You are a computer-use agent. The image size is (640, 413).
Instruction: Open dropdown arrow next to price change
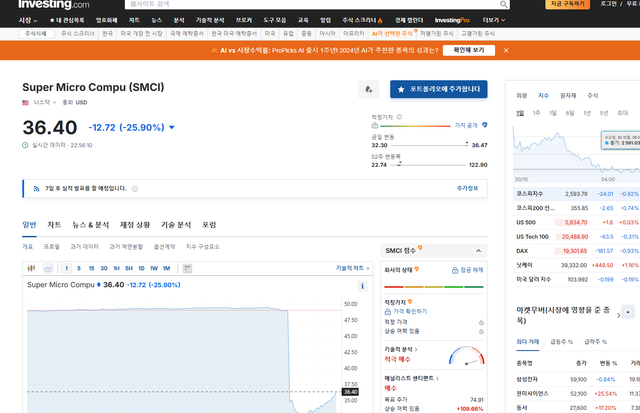point(172,128)
